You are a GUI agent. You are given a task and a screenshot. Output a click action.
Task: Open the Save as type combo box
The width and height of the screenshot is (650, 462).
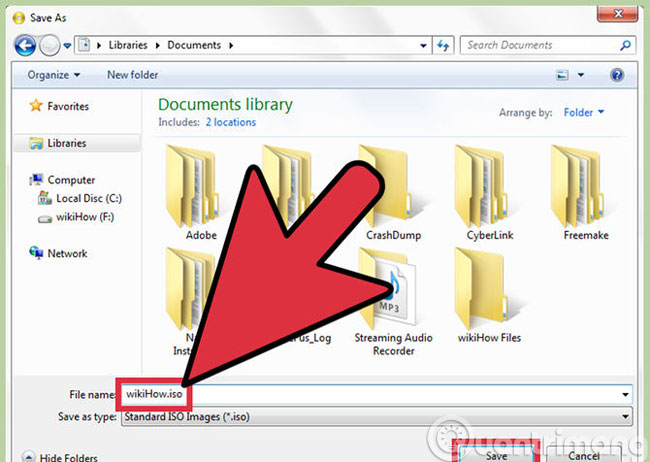tap(376, 417)
